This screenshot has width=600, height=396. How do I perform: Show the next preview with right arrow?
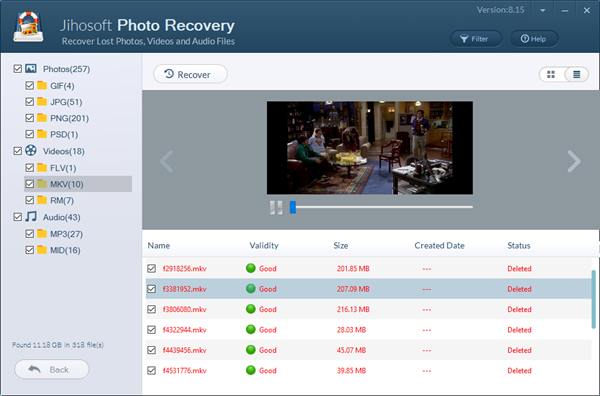574,161
